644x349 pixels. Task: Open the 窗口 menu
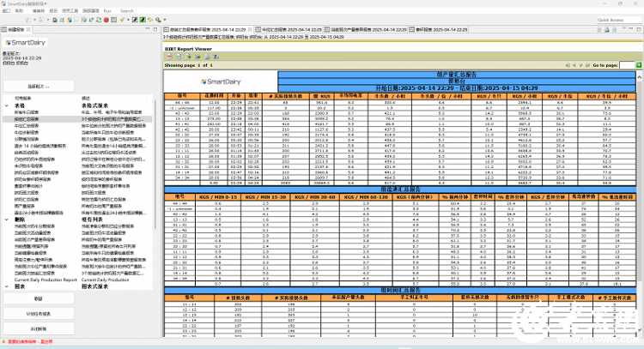tap(6, 10)
